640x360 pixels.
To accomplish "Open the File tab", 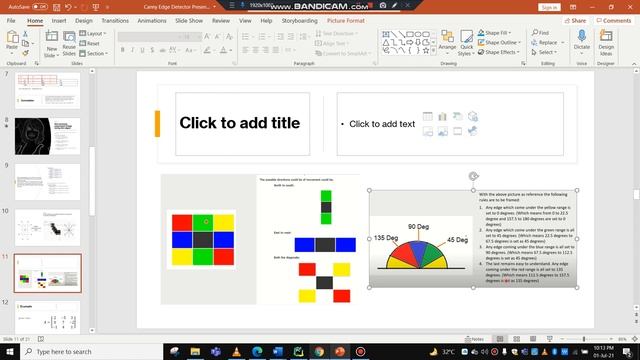I will [11, 20].
